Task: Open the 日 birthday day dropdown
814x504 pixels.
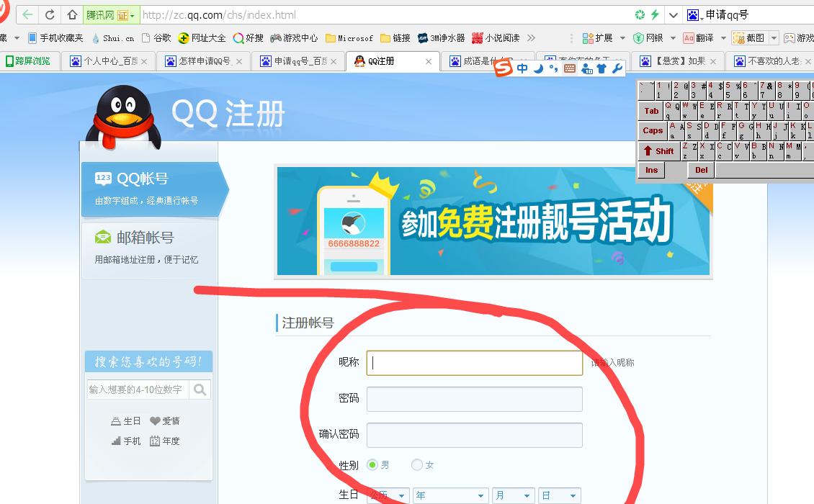Action: tap(559, 495)
